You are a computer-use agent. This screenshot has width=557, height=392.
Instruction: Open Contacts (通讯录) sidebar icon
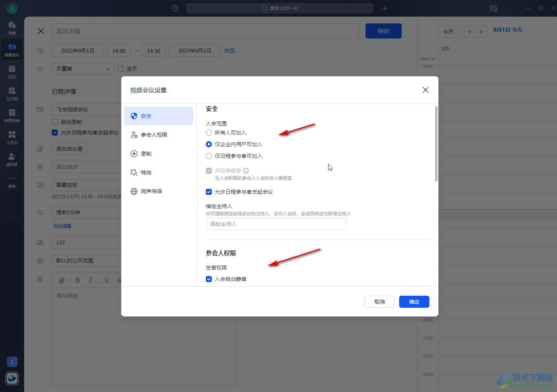(x=12, y=159)
